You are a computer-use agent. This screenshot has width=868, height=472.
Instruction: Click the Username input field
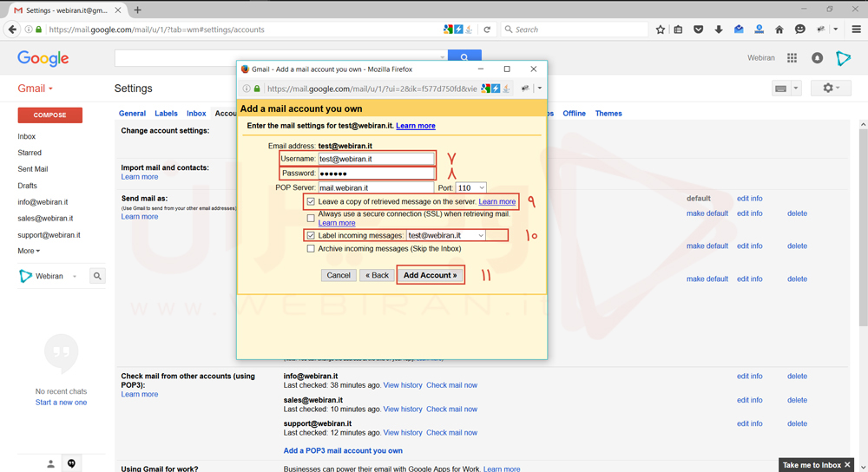pos(376,159)
